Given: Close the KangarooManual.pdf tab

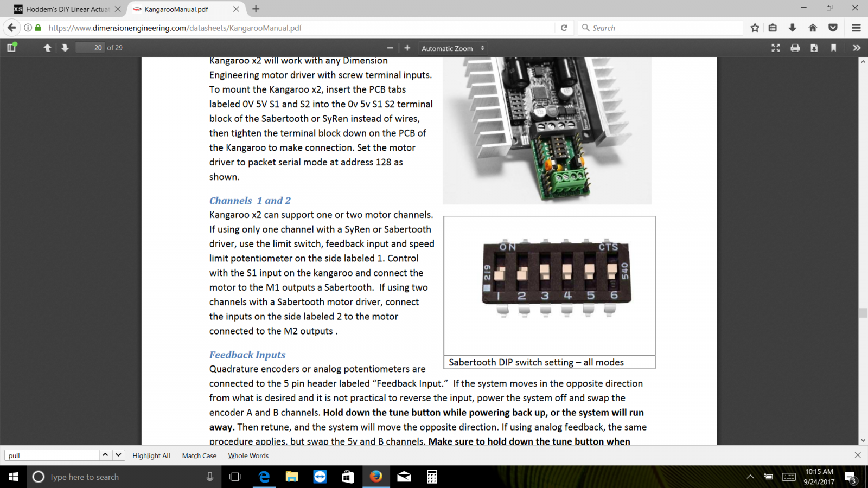Looking at the screenshot, I should coord(236,9).
